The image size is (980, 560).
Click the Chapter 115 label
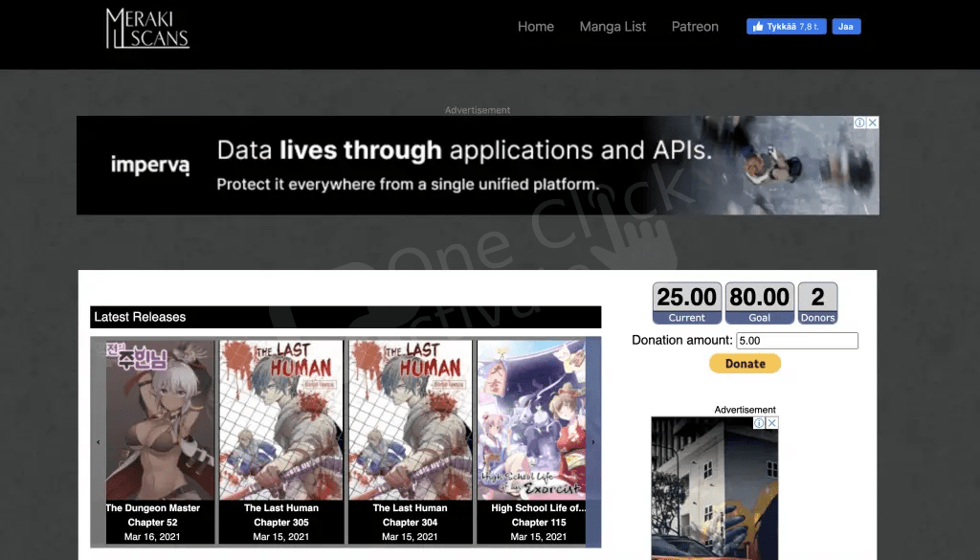coord(539,522)
